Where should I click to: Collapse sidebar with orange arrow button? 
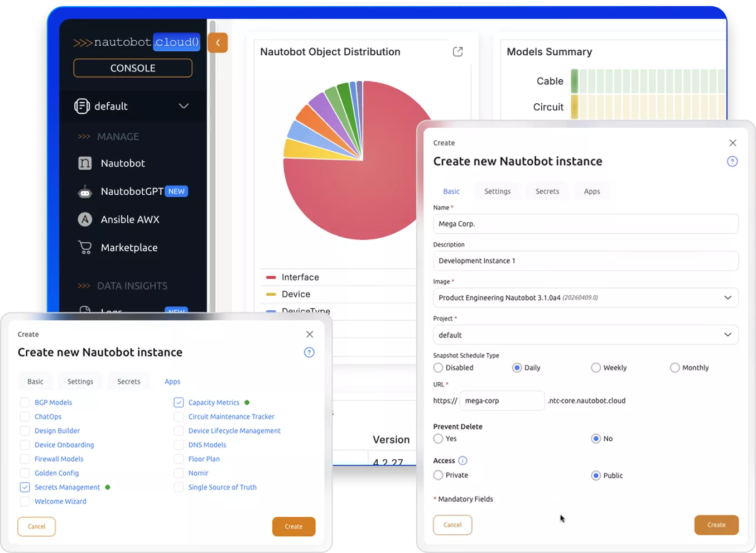tap(218, 43)
